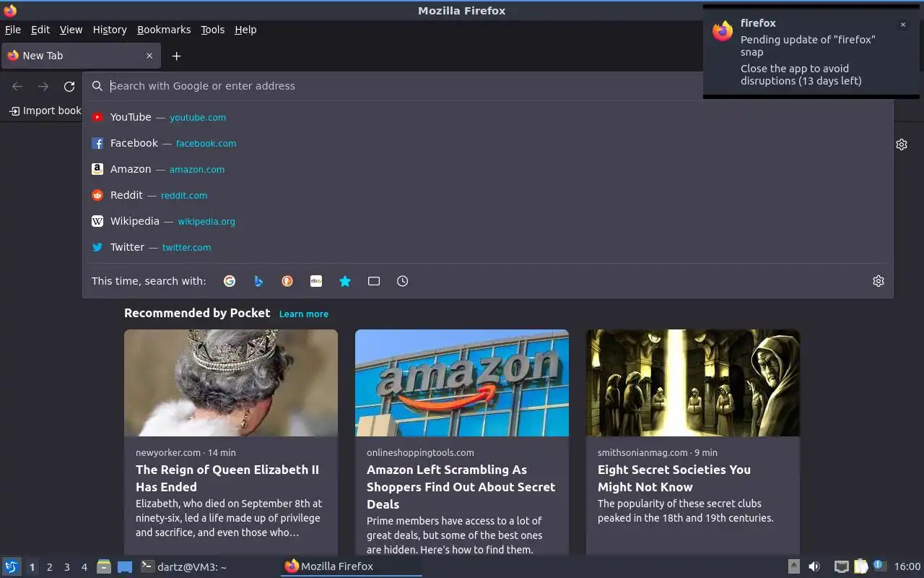The width and height of the screenshot is (924, 578).
Task: Open a new tab with plus button
Action: pos(176,56)
